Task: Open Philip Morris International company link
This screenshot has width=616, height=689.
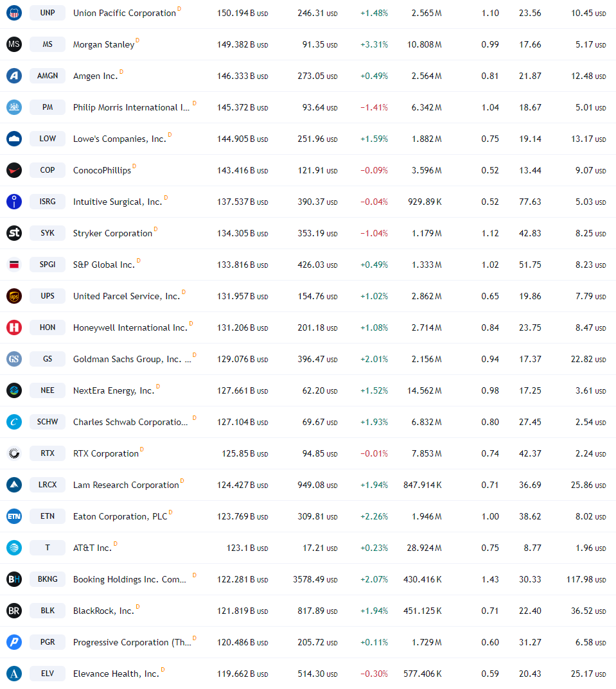Action: pyautogui.click(x=132, y=108)
